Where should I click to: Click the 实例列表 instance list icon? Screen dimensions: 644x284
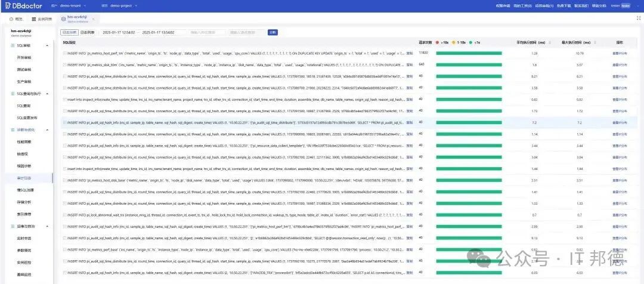pyautogui.click(x=33, y=19)
